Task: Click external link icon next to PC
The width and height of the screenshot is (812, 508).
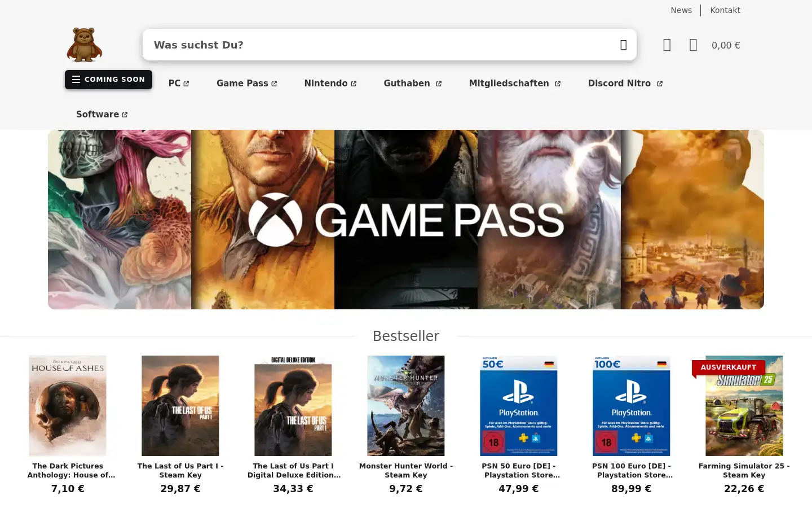Action: (186, 84)
